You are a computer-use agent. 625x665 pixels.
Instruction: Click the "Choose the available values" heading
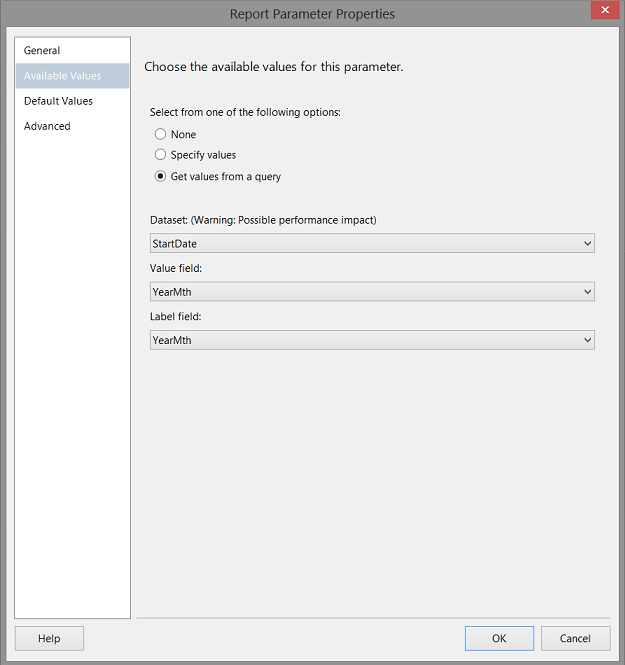pos(273,67)
